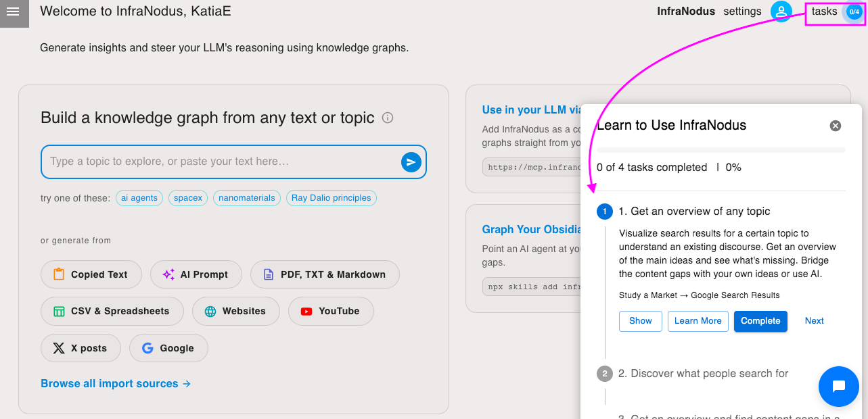Open the settings menu item
The width and height of the screenshot is (868, 419).
[742, 11]
